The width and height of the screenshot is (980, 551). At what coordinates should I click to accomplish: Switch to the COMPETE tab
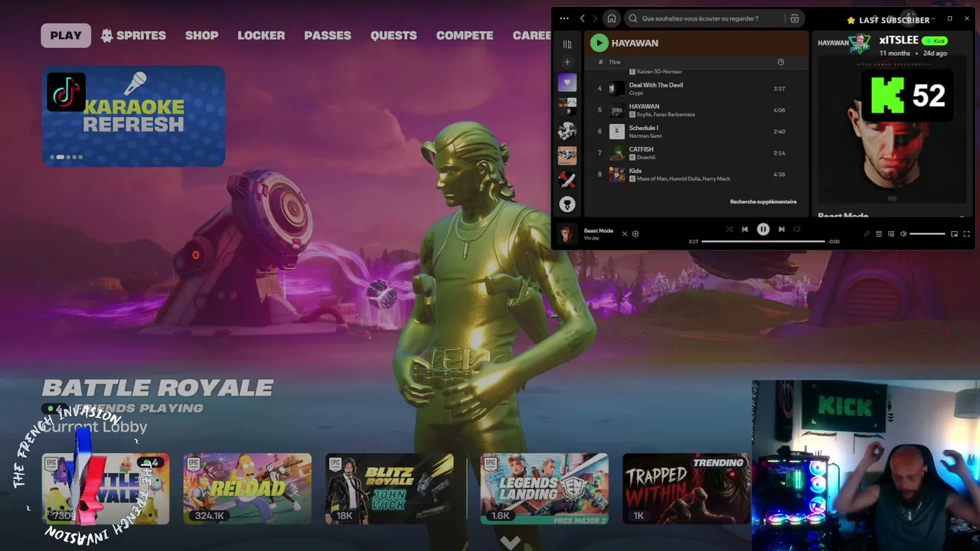(x=465, y=35)
